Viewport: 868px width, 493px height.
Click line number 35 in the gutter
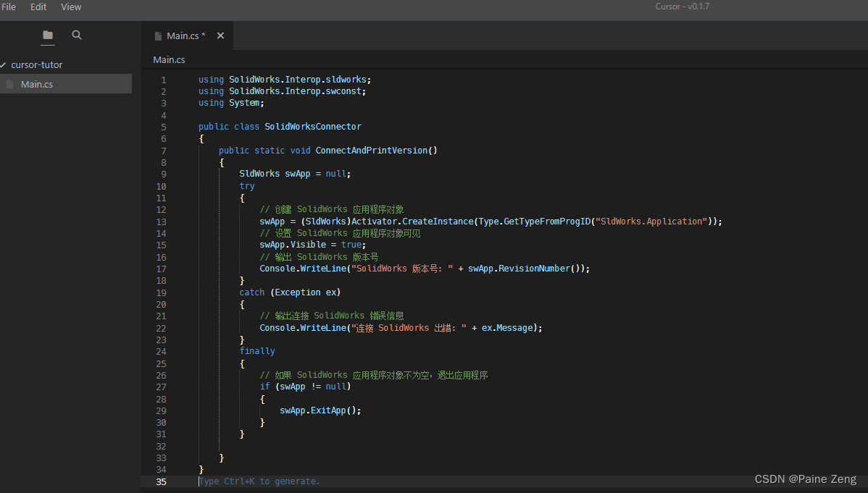click(x=161, y=482)
